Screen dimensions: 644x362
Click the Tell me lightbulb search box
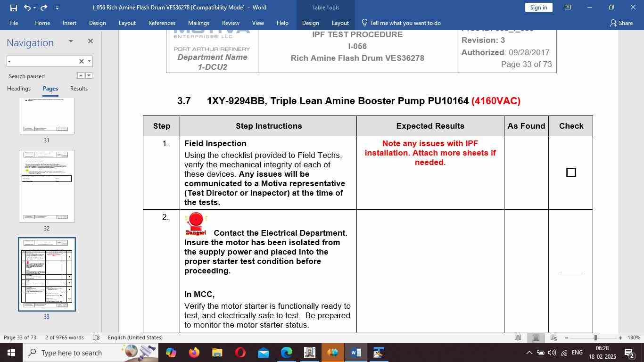click(401, 23)
